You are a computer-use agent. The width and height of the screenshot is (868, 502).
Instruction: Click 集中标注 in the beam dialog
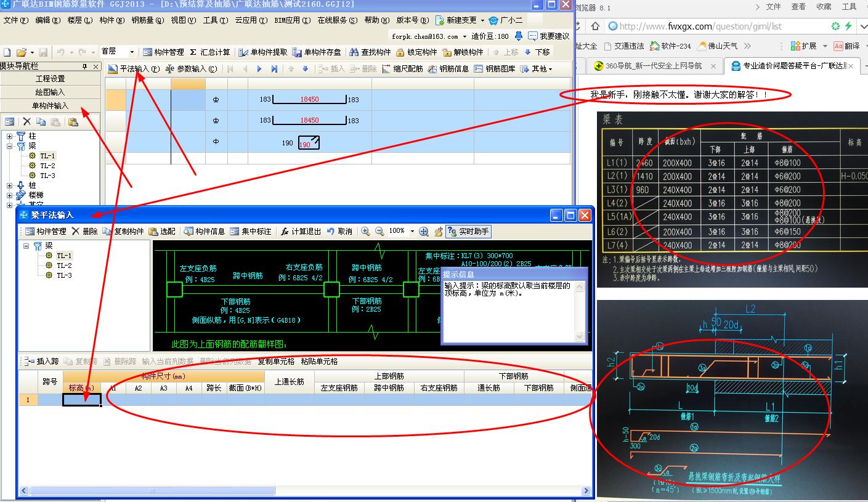(x=250, y=232)
